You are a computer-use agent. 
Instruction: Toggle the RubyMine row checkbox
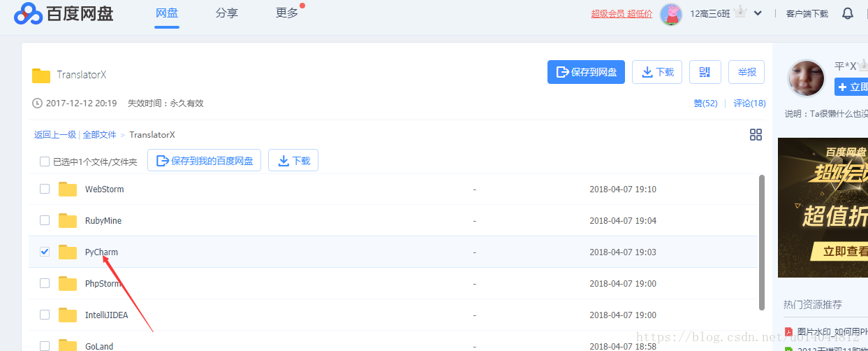tap(45, 220)
